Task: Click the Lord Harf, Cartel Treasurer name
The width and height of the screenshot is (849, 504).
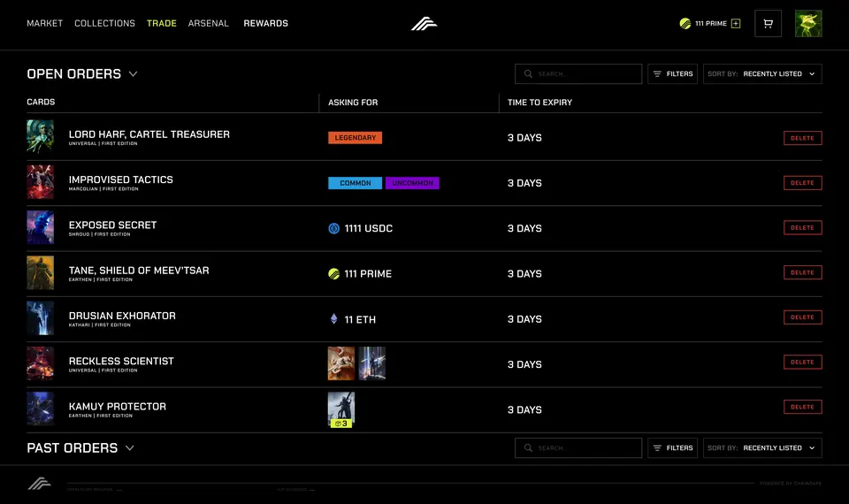Action: [x=149, y=134]
